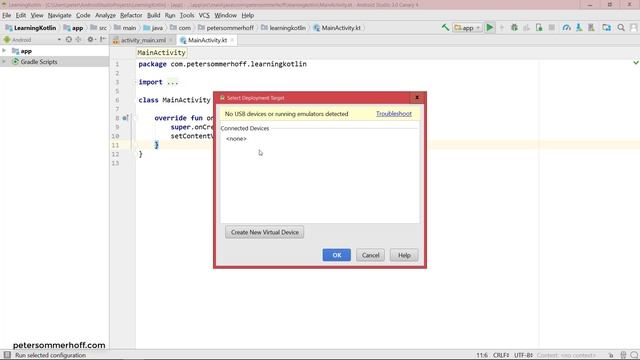Run the app with the green play button
Viewport: 640px width, 360px height.
(x=490, y=28)
